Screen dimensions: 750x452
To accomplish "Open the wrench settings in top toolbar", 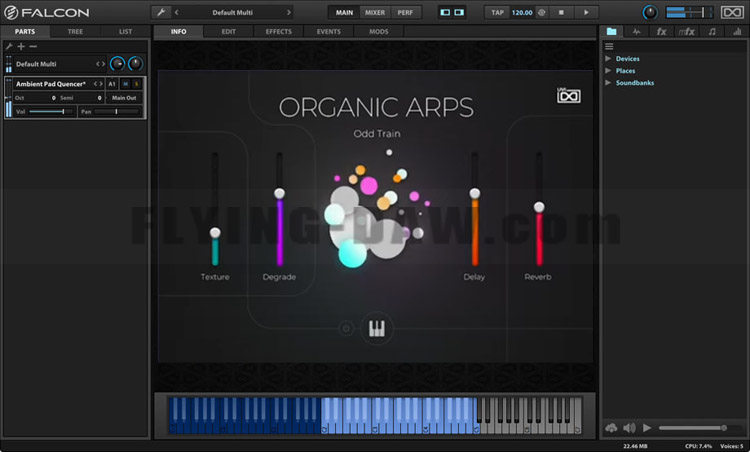I will click(161, 12).
